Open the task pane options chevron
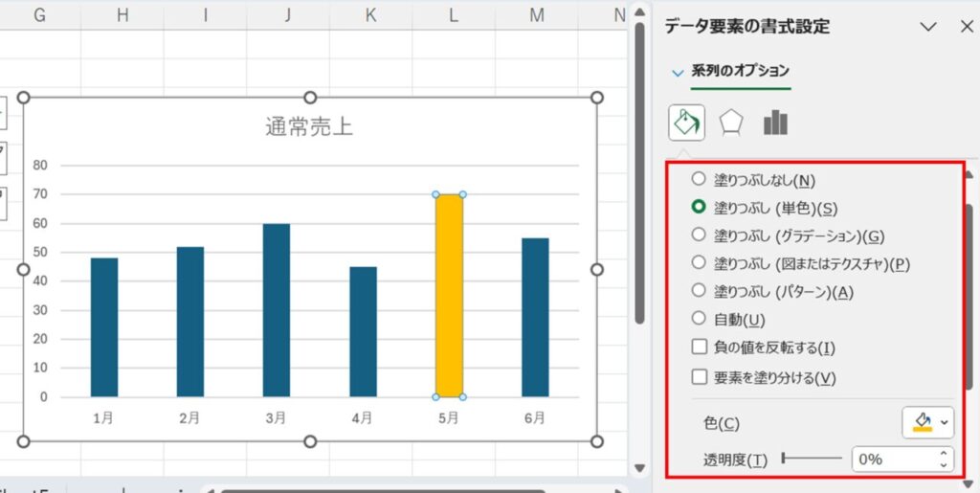 click(x=928, y=27)
